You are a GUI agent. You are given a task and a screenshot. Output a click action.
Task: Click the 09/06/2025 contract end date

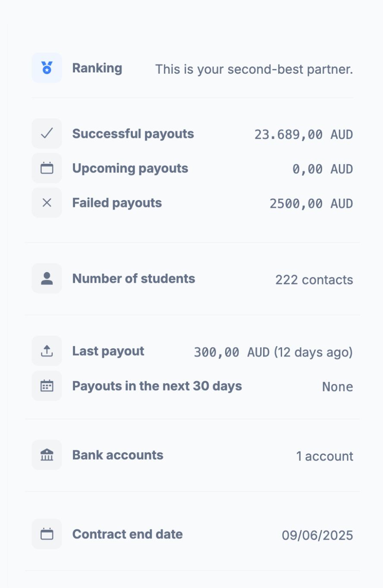coord(317,535)
